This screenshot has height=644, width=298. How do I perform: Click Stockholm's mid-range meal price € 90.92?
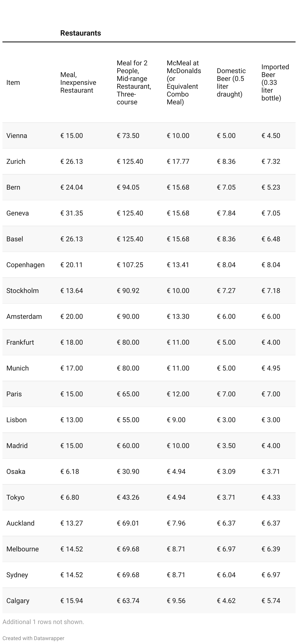coord(128,291)
